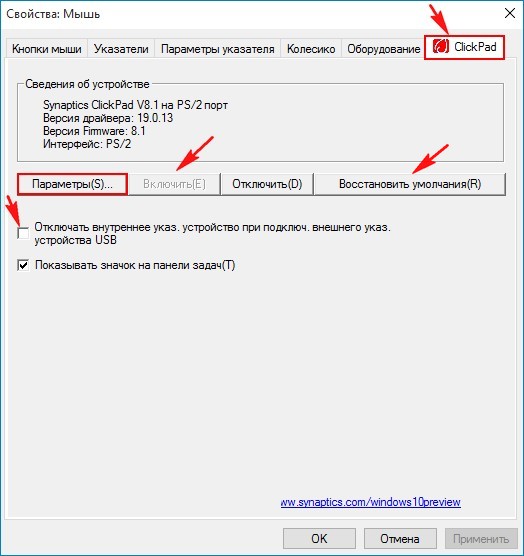
Task: Open the Указатели tab
Action: point(121,49)
